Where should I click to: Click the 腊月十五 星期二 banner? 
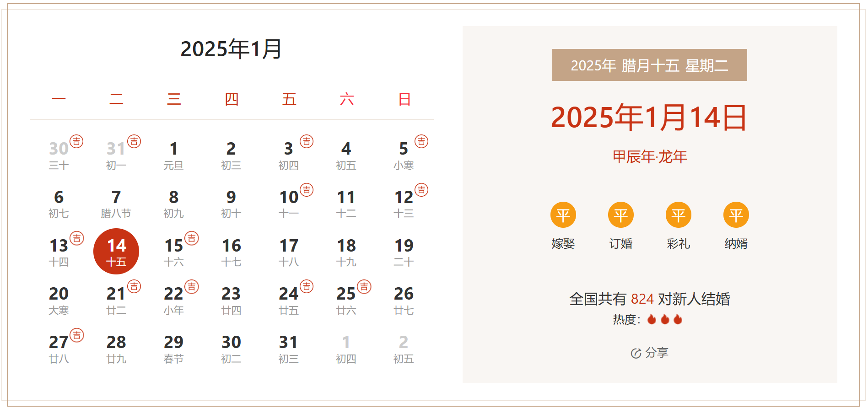tap(650, 65)
